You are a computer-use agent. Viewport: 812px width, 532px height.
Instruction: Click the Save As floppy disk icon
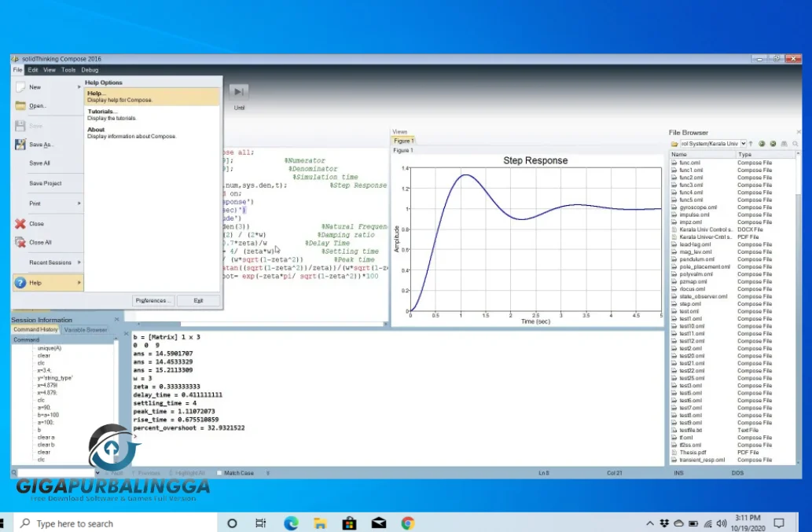20,145
